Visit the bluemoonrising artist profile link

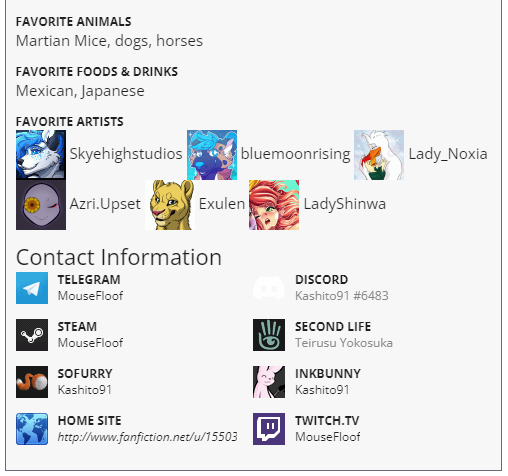[x=296, y=154]
